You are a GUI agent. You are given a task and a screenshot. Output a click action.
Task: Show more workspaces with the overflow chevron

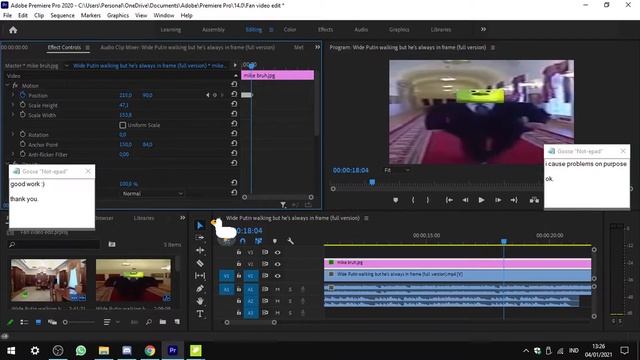tap(483, 29)
